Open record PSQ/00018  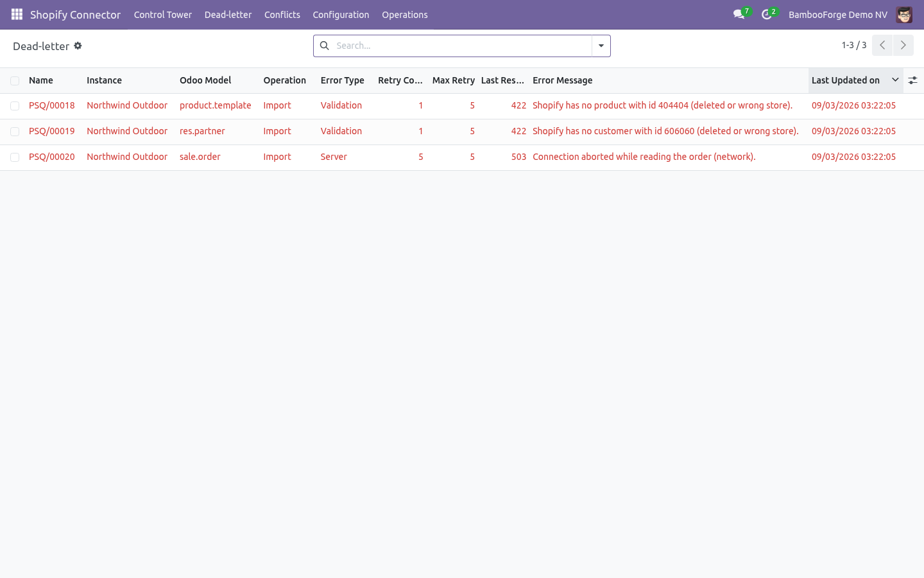click(x=52, y=105)
